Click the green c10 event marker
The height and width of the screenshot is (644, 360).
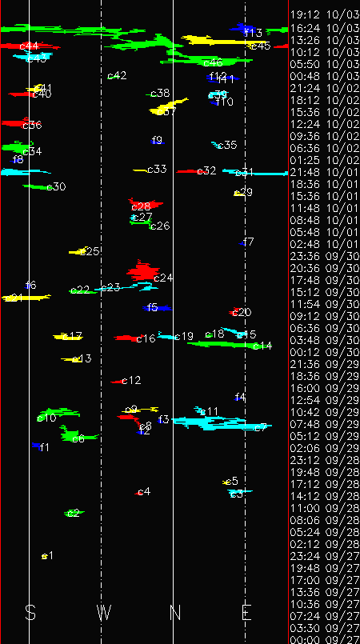click(x=58, y=413)
